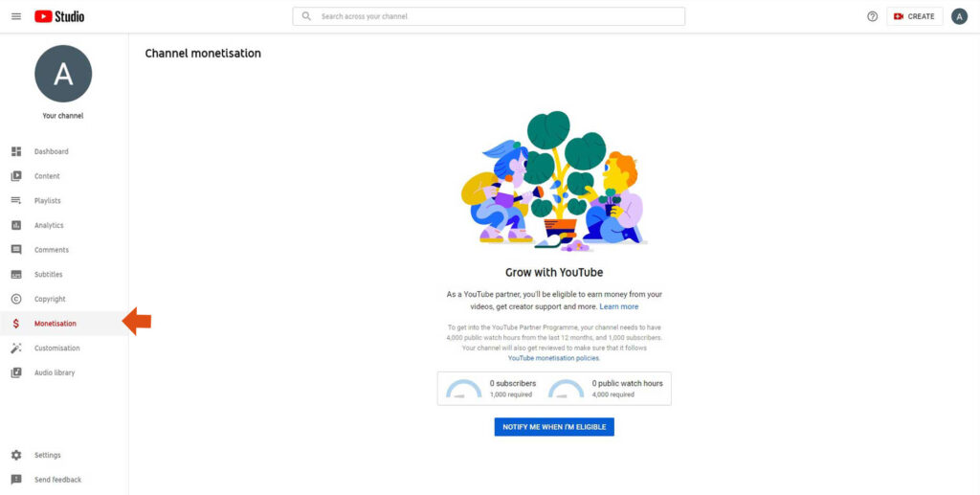Click the Analytics chart icon

[x=16, y=225]
